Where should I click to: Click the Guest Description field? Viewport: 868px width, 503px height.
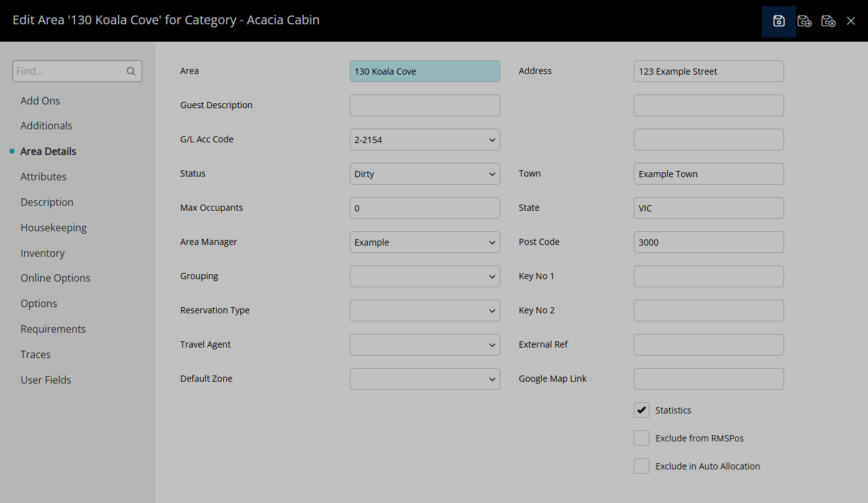point(425,106)
